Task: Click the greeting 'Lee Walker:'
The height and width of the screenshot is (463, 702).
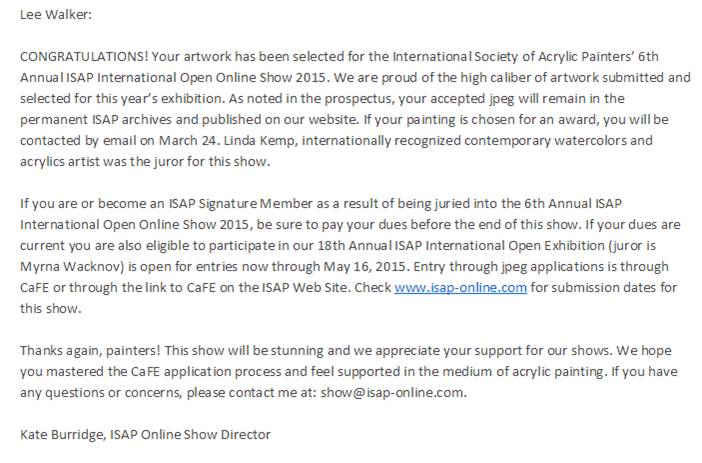Action: click(56, 14)
